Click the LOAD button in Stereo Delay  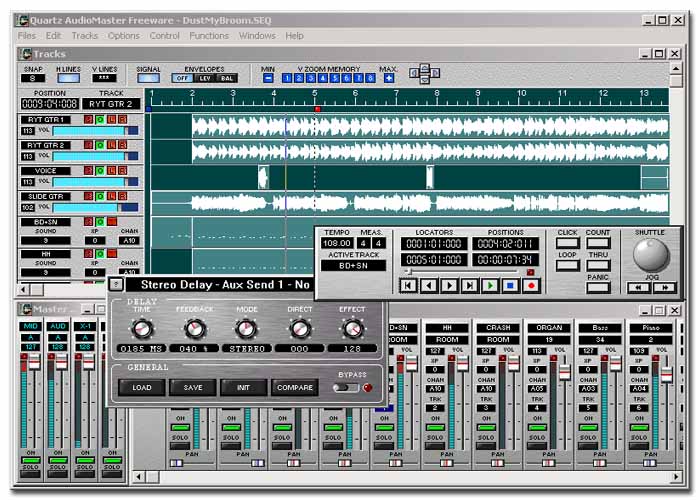tap(142, 388)
